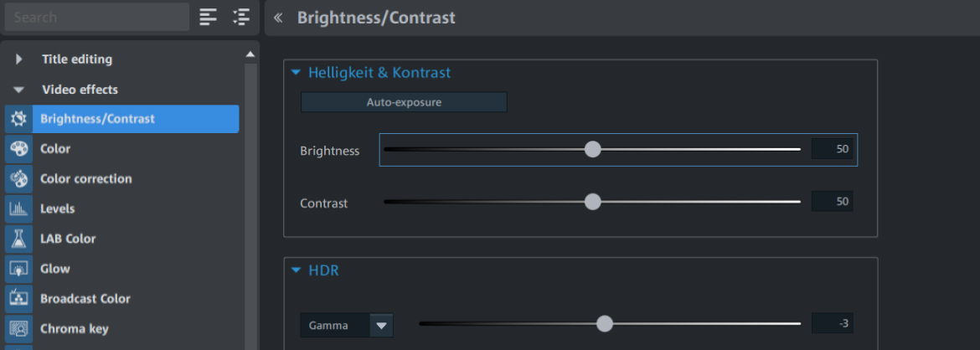Click the Auto-exposure button
Viewport: 980px width, 350px height.
tap(404, 102)
